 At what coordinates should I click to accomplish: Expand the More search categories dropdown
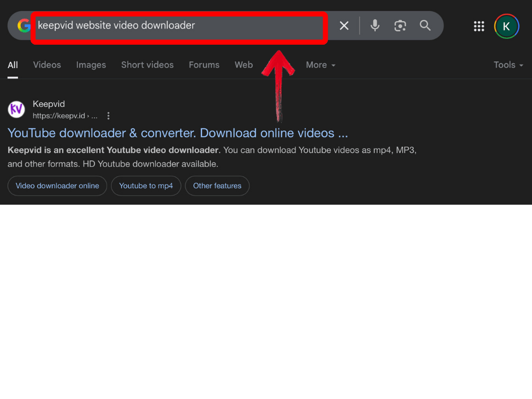tap(320, 64)
